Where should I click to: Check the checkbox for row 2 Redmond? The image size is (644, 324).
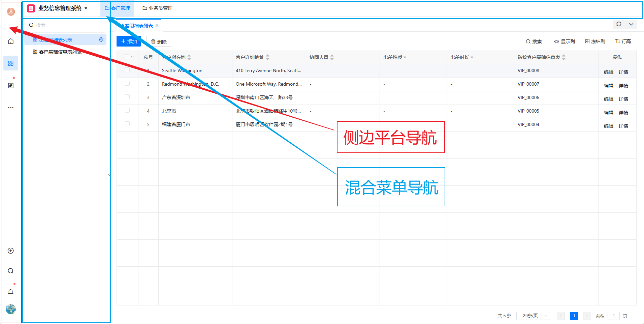(127, 84)
